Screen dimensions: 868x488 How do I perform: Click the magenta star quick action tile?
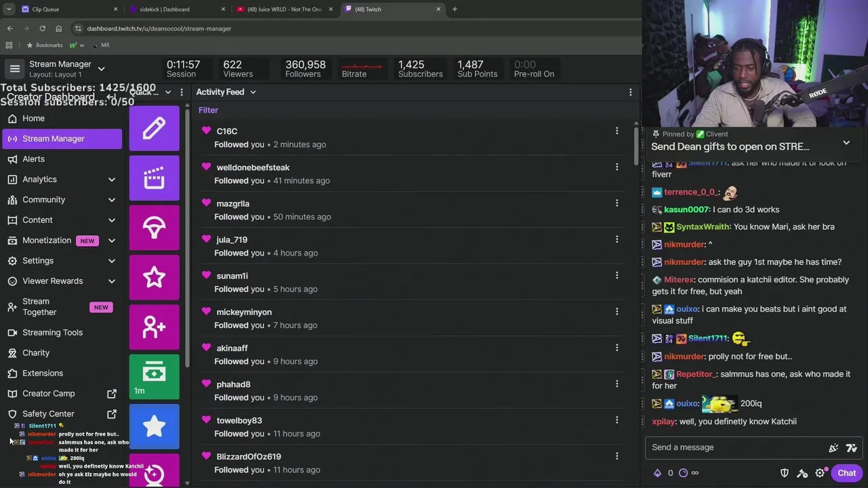154,277
